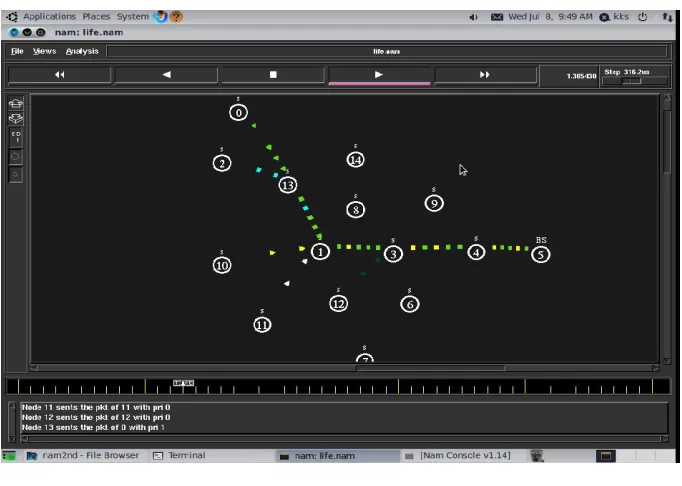Click the zoom out tool icon
Screen dimensions: 682x486
pyautogui.click(x=16, y=118)
